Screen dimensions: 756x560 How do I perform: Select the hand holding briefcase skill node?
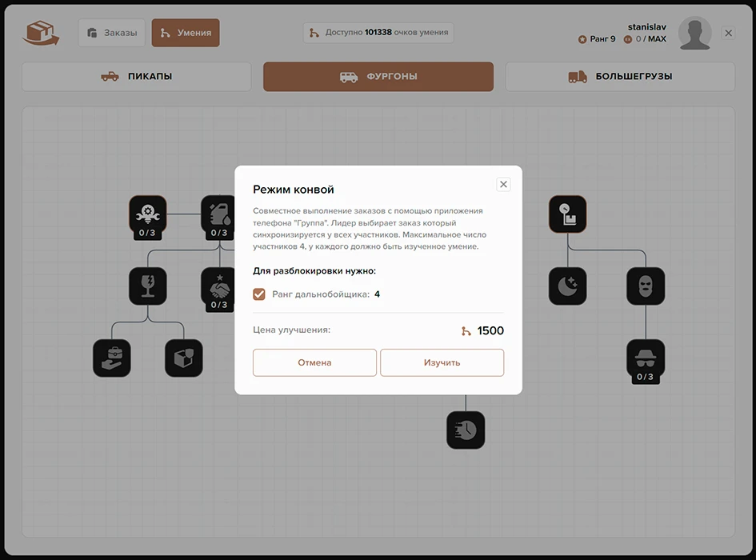click(112, 358)
